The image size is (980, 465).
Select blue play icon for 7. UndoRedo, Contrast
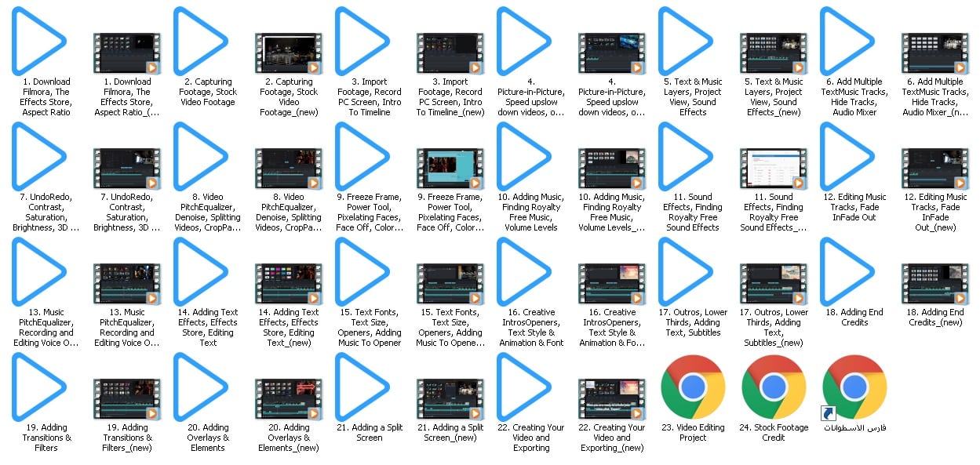39,156
